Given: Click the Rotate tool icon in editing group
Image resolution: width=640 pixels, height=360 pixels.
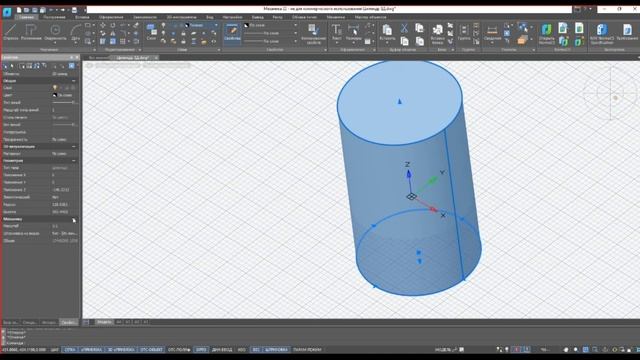Looking at the screenshot, I should click(113, 25).
